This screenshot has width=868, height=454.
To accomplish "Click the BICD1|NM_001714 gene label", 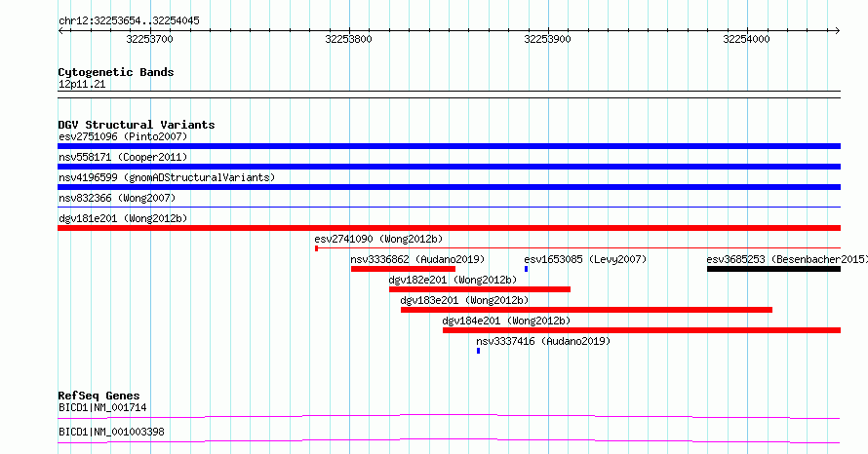I will 102,407.
